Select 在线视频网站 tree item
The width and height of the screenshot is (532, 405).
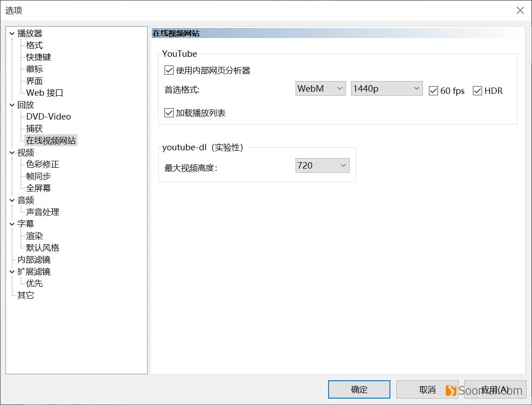tap(51, 141)
